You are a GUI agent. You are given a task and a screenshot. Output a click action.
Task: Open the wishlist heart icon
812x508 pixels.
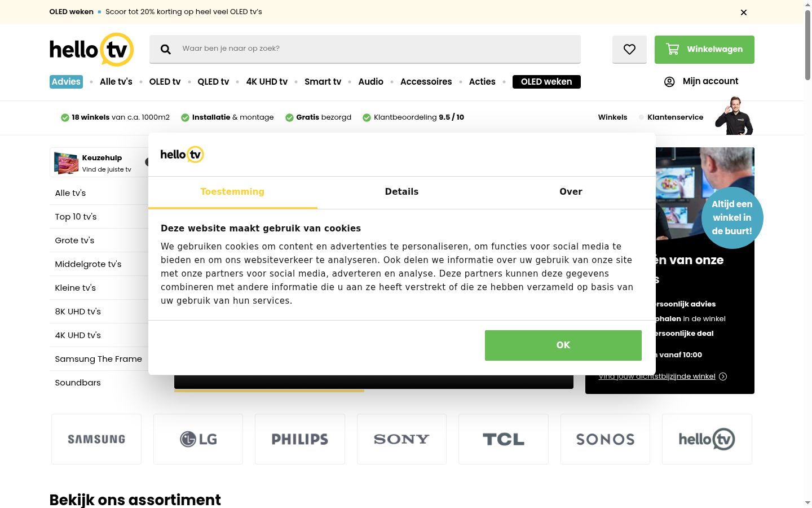629,50
